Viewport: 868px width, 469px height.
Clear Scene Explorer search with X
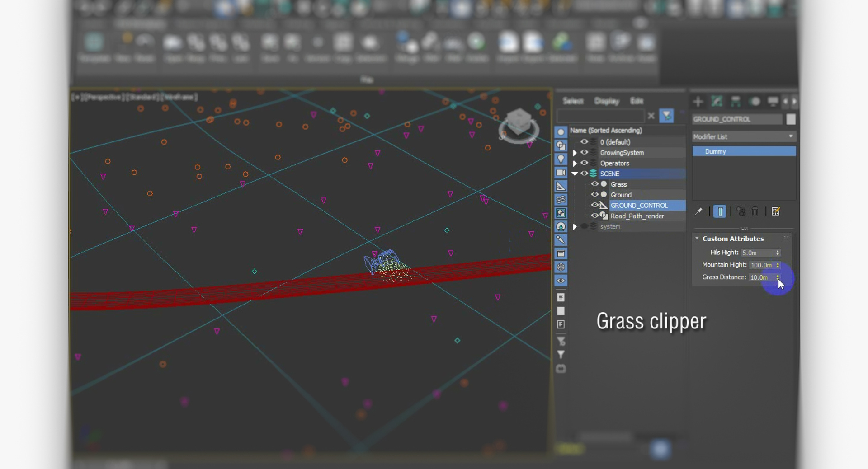[651, 116]
